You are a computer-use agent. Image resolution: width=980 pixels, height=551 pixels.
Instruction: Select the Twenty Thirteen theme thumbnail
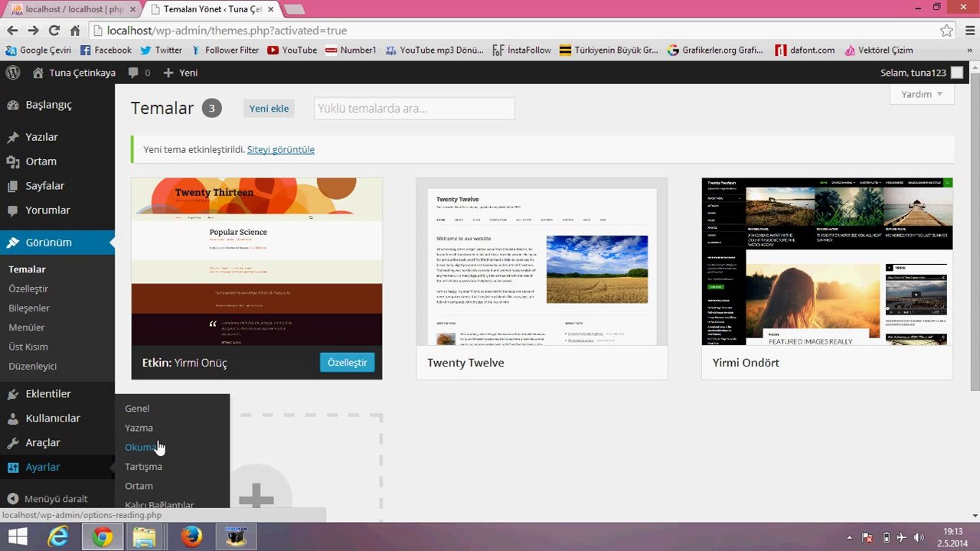[256, 262]
